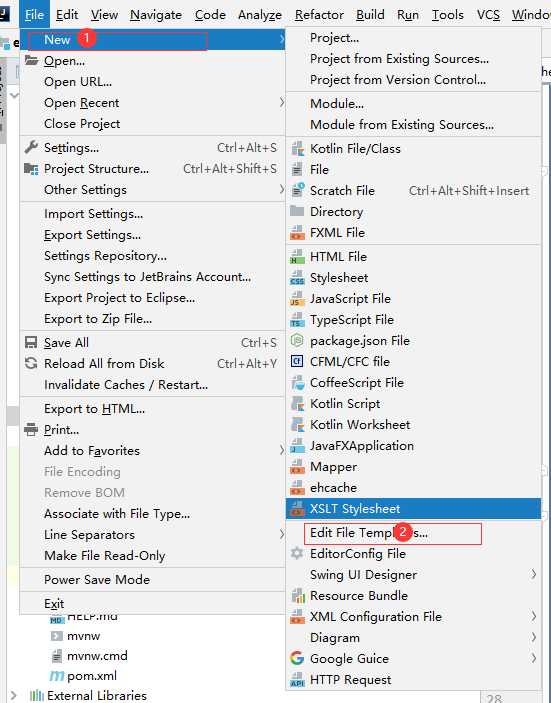Choose Settings Repository...
The image size is (551, 703).
[x=152, y=256]
